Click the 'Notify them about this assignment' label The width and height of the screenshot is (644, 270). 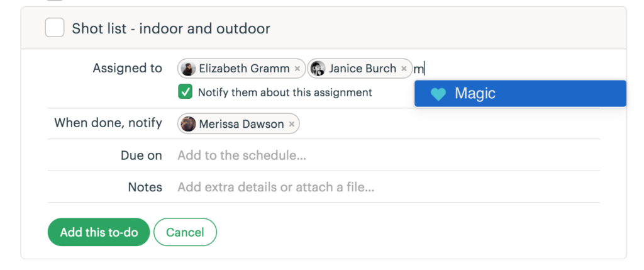285,93
